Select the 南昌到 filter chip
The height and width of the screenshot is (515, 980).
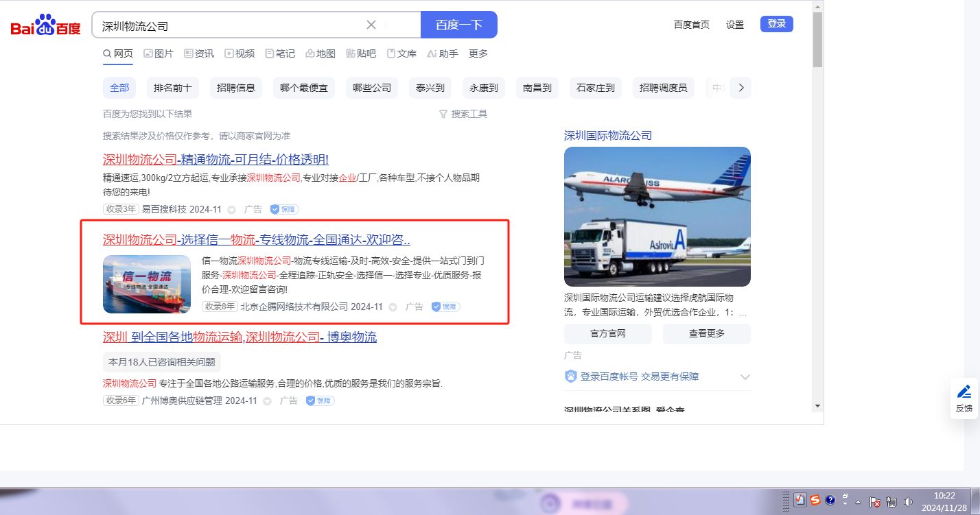pyautogui.click(x=537, y=88)
